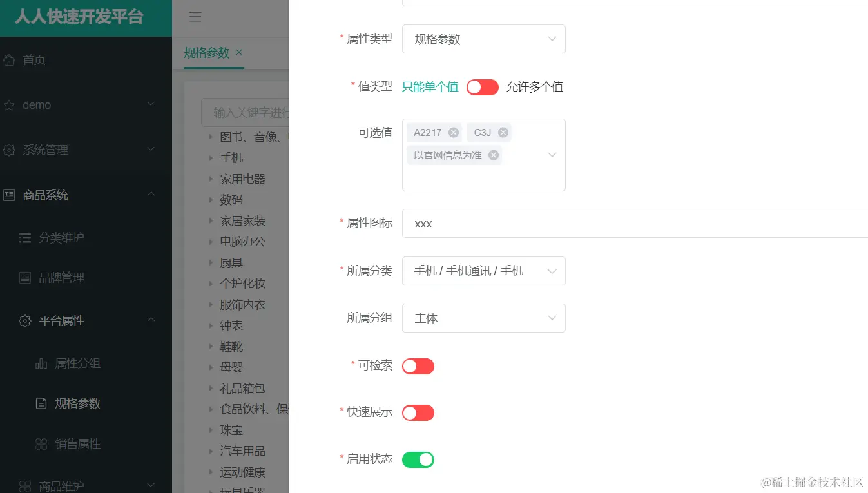Screen dimensions: 868x493
Task: Click the icon beside 商品系统
Action: tap(9, 195)
